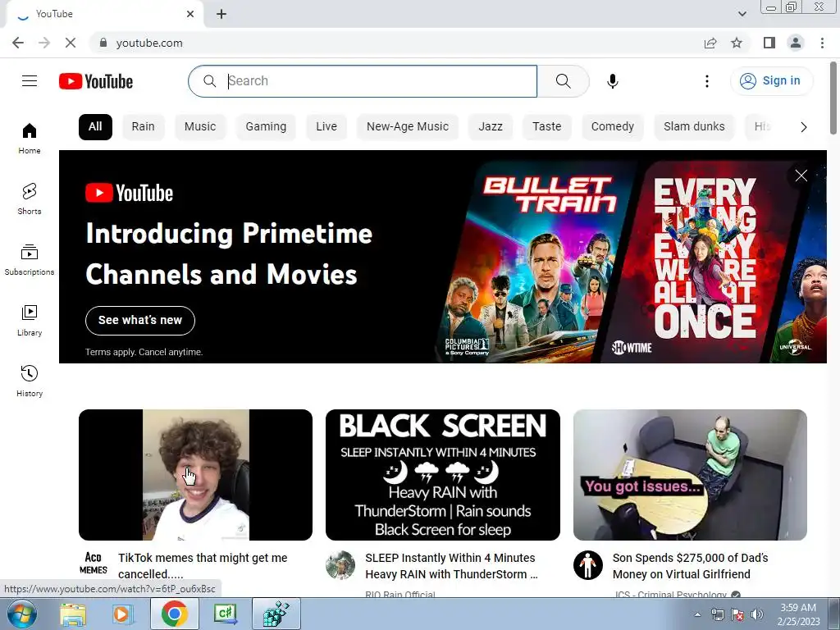The image size is (840, 630).
Task: Stop loading the page with X button
Action: click(x=71, y=43)
